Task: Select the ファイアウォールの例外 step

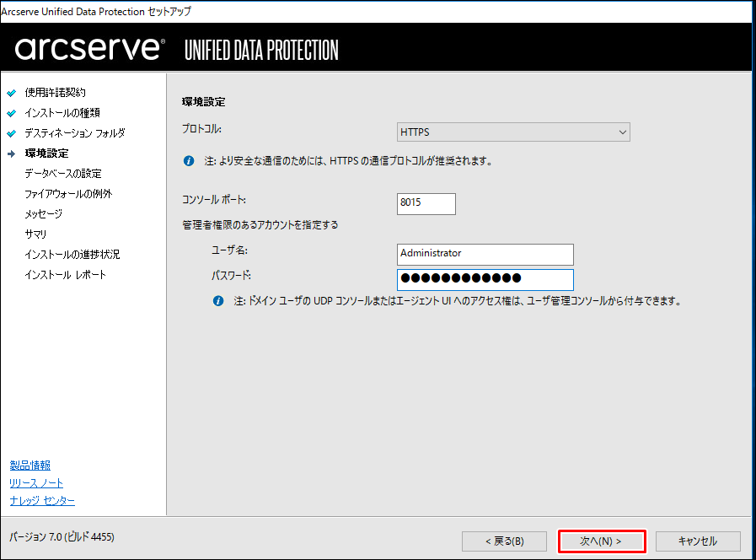Action: coord(68,194)
